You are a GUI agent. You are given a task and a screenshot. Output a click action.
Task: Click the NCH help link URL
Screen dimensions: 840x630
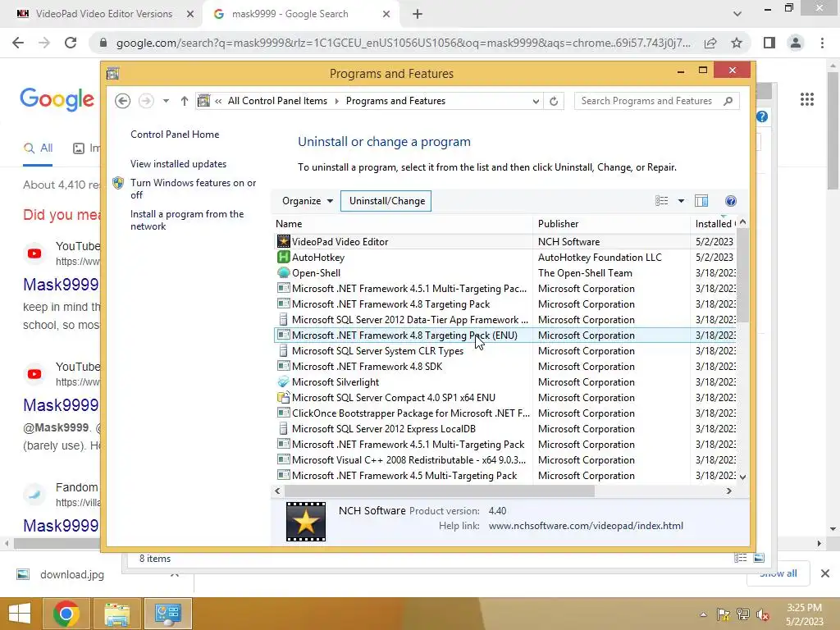[586, 526]
